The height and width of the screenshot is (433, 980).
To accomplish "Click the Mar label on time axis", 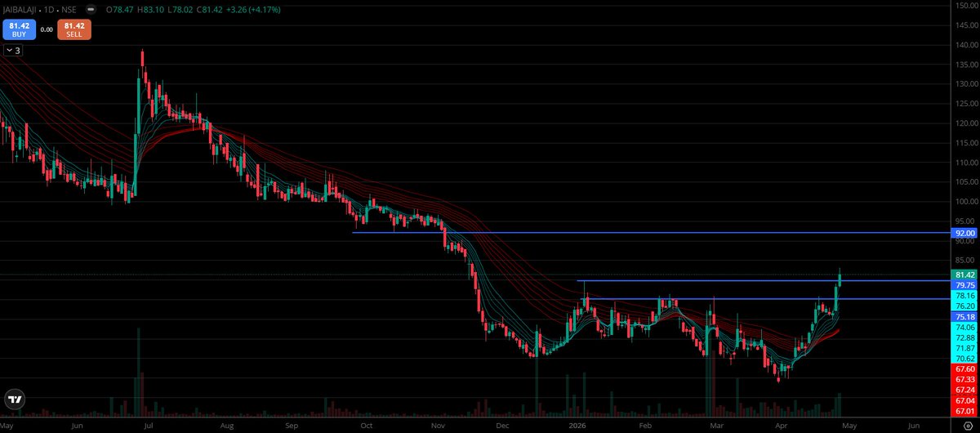I will 716,426.
